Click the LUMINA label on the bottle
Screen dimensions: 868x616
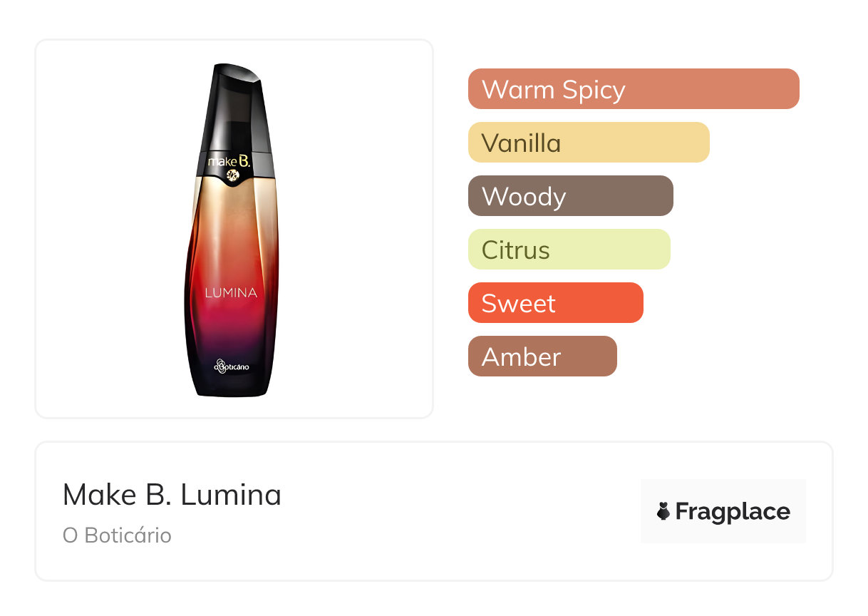(231, 292)
